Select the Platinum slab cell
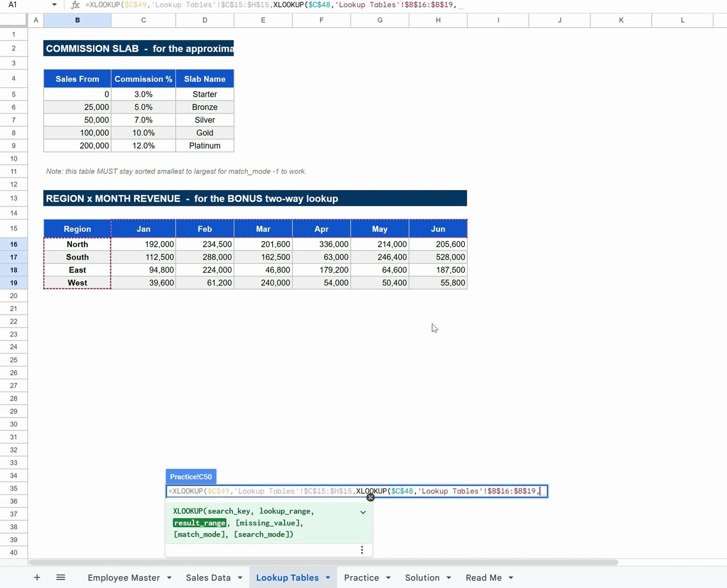 (x=205, y=145)
